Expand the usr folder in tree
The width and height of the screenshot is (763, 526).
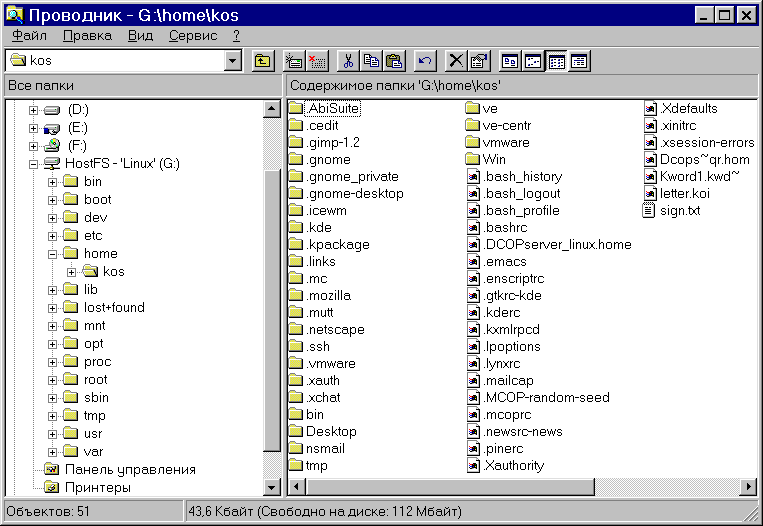(53, 434)
